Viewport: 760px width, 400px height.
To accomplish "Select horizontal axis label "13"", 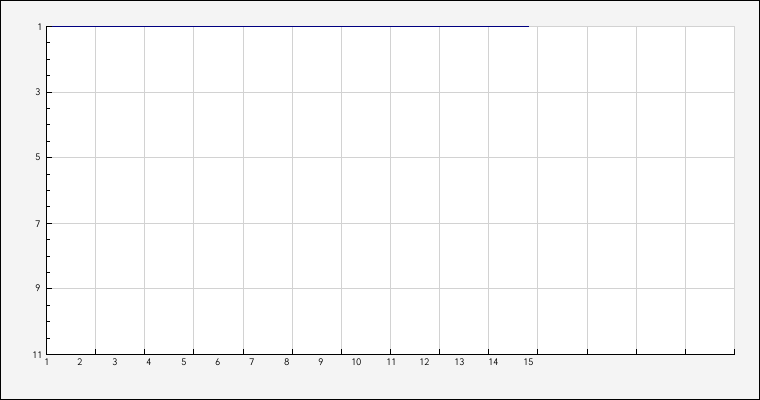I will coord(459,362).
